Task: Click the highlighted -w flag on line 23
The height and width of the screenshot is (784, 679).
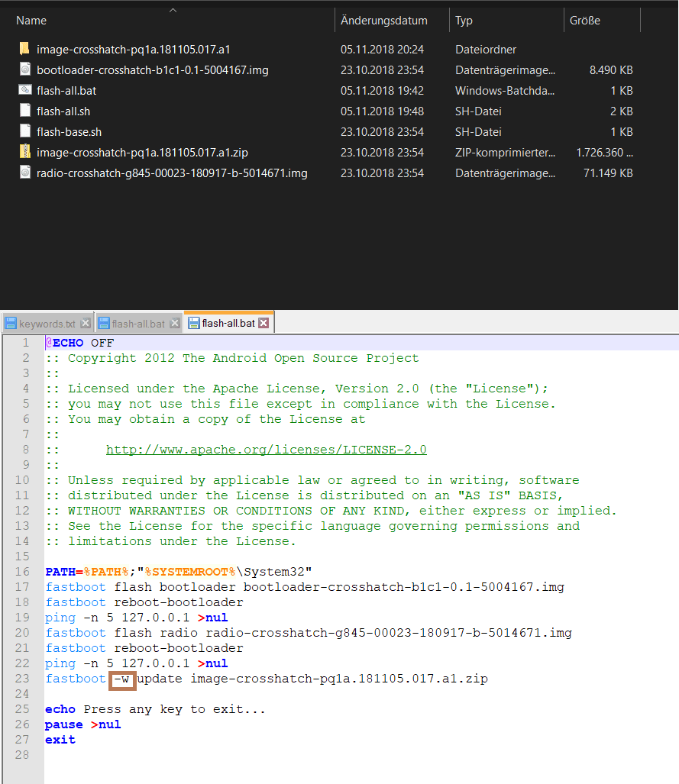Action: click(121, 679)
